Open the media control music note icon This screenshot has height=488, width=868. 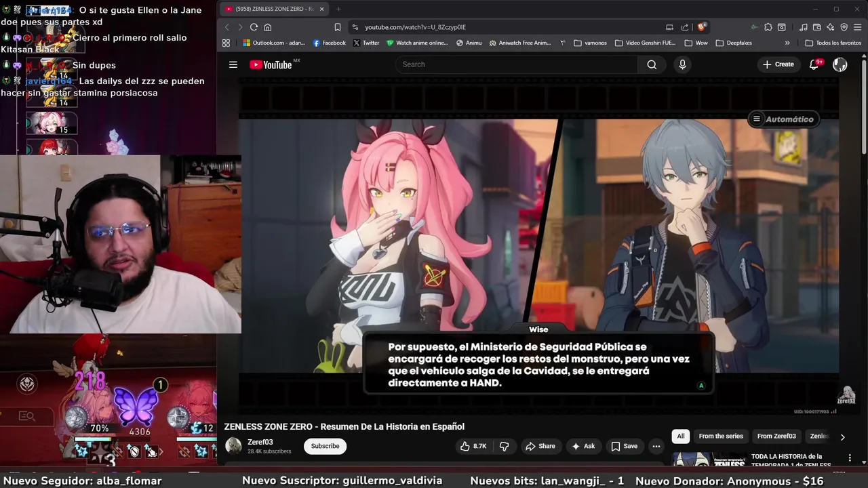803,27
